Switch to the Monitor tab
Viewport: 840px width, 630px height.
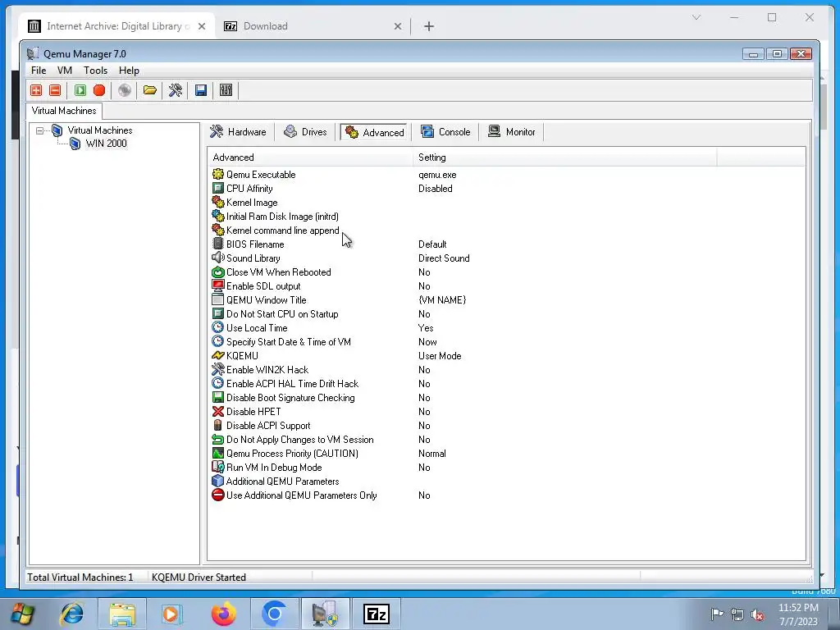(x=512, y=132)
